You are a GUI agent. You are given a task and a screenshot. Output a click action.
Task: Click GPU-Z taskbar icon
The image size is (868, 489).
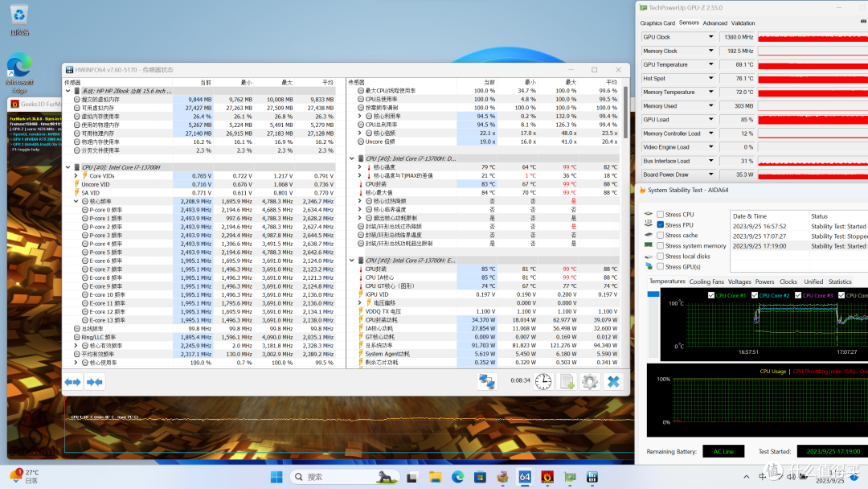click(x=570, y=477)
